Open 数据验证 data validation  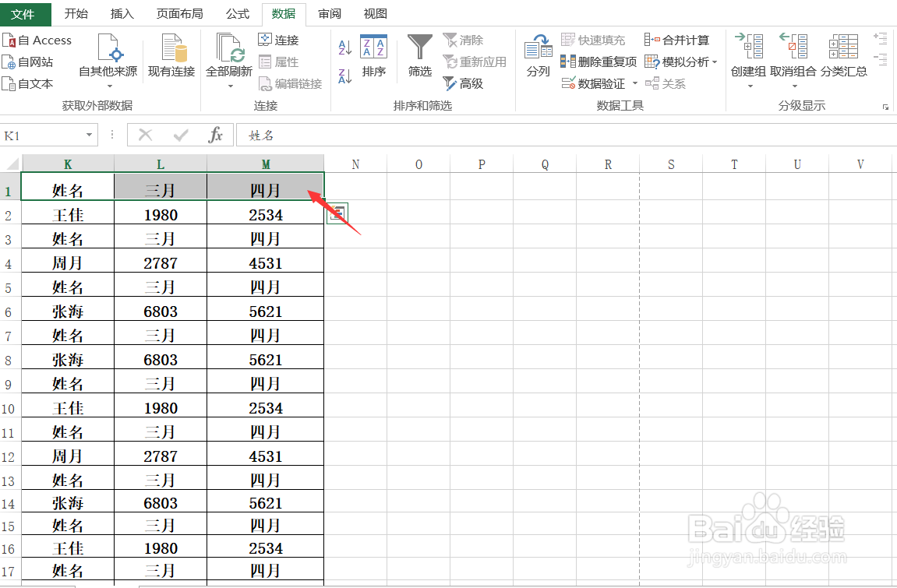[593, 83]
